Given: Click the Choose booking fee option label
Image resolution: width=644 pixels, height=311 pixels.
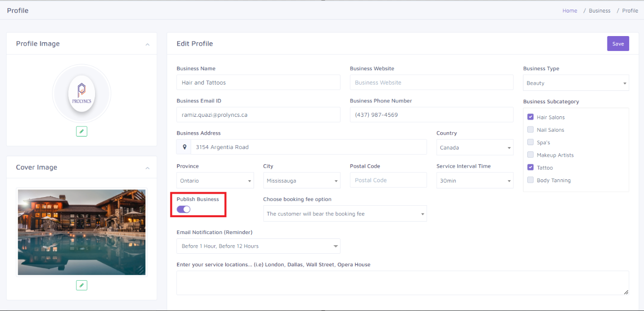Looking at the screenshot, I should (x=297, y=199).
